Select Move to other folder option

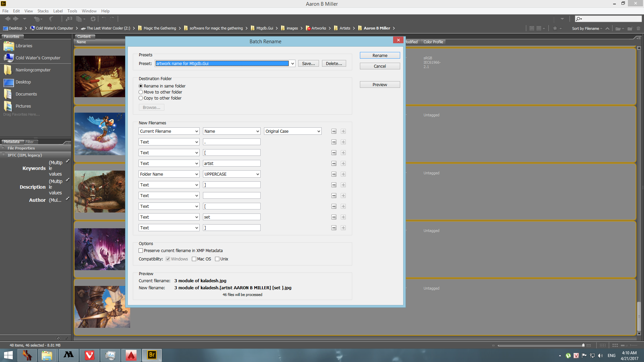pos(141,92)
